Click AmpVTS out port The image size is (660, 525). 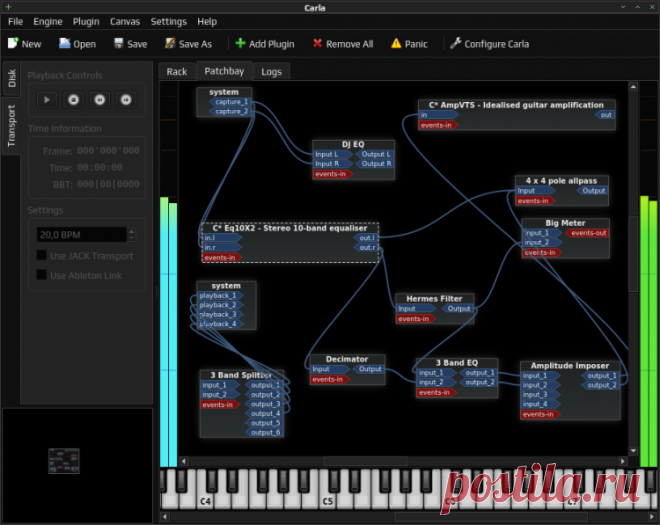point(605,115)
